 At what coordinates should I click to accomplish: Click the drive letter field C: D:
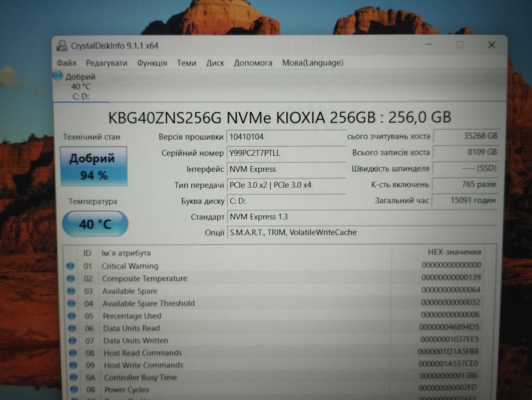[286, 201]
